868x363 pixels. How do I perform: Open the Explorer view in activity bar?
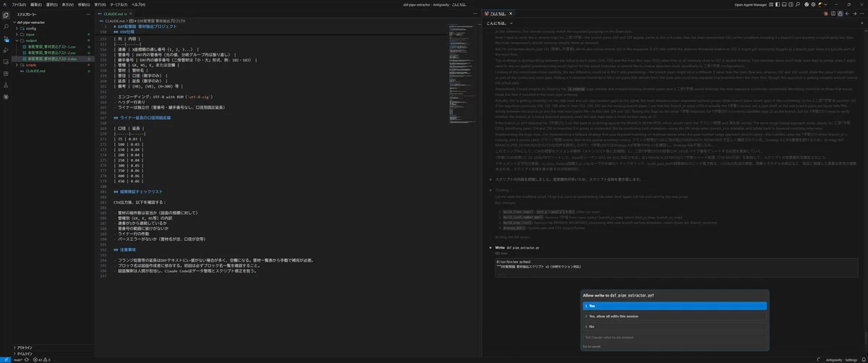click(6, 15)
